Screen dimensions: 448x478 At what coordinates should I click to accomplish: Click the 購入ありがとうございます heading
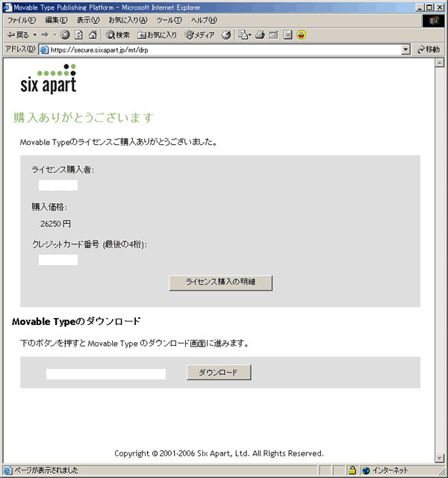(83, 118)
